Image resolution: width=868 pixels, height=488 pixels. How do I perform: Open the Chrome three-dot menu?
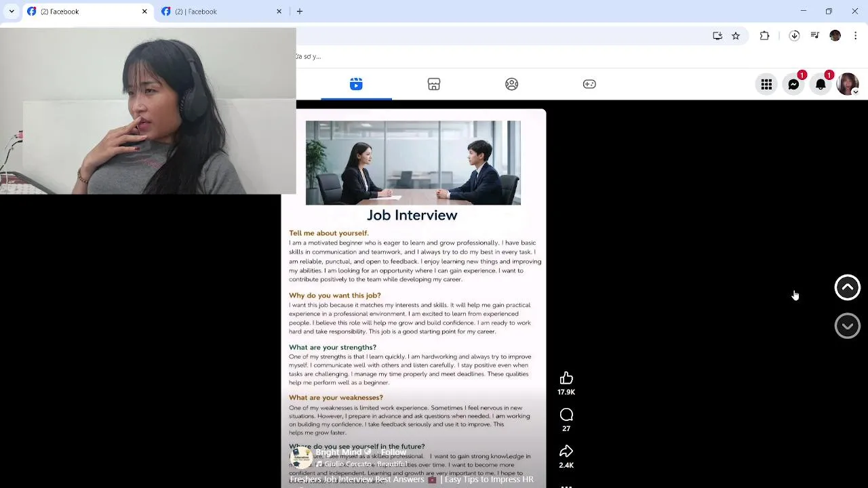pyautogui.click(x=855, y=36)
